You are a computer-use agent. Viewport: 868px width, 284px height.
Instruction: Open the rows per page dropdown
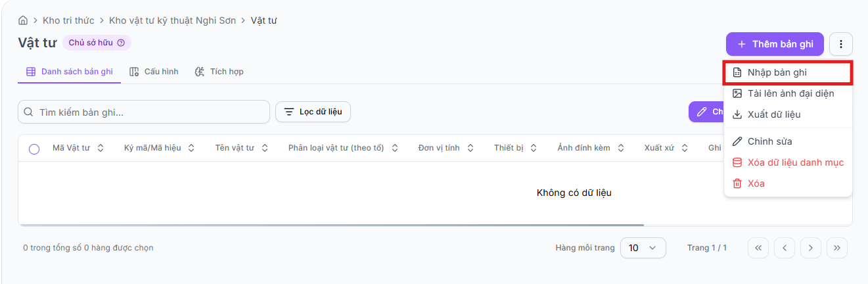pos(643,248)
